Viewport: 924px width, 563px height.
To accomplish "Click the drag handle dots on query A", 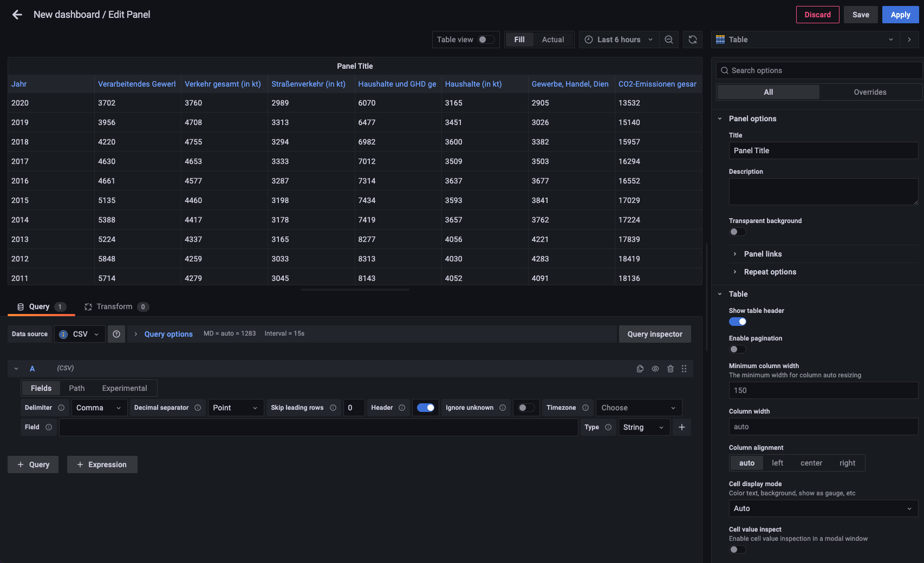I will tap(684, 368).
